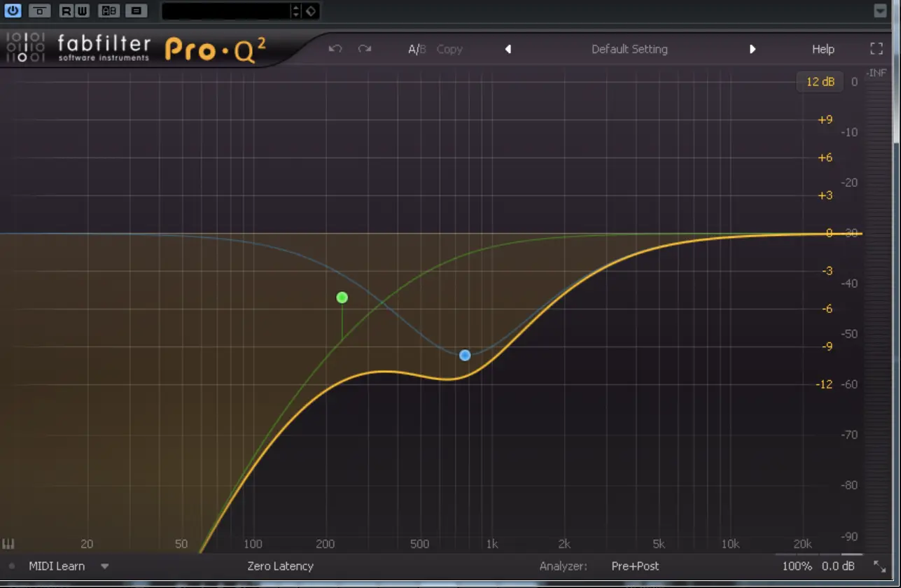Change the Zero Latency processing mode
The height and width of the screenshot is (588, 901).
[x=280, y=566]
